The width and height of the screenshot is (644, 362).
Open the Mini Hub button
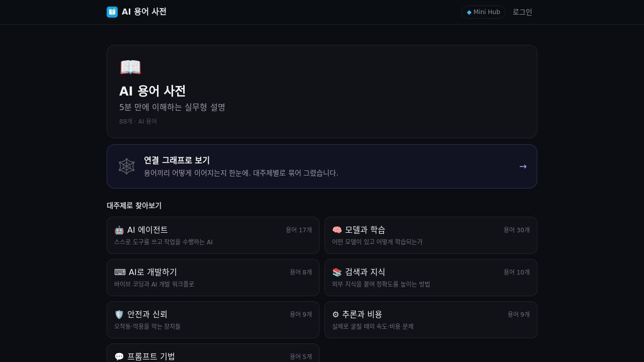click(484, 12)
